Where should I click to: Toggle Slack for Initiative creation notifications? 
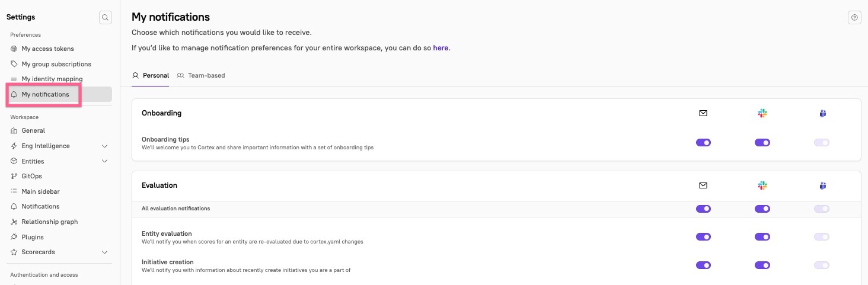[x=762, y=265]
